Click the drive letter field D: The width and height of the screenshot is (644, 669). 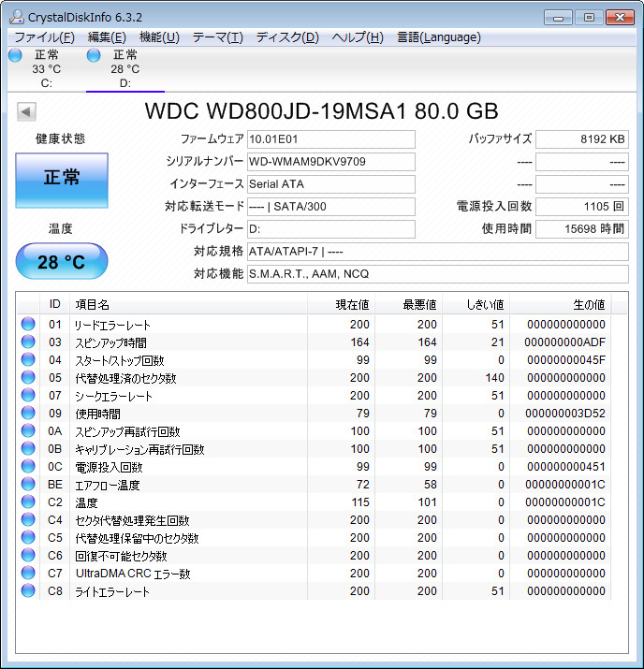(331, 229)
